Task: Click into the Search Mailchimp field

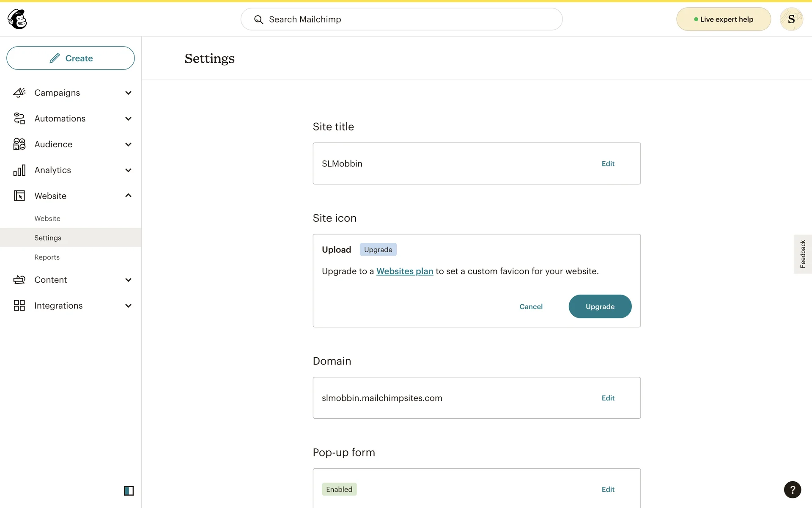Action: pyautogui.click(x=402, y=19)
